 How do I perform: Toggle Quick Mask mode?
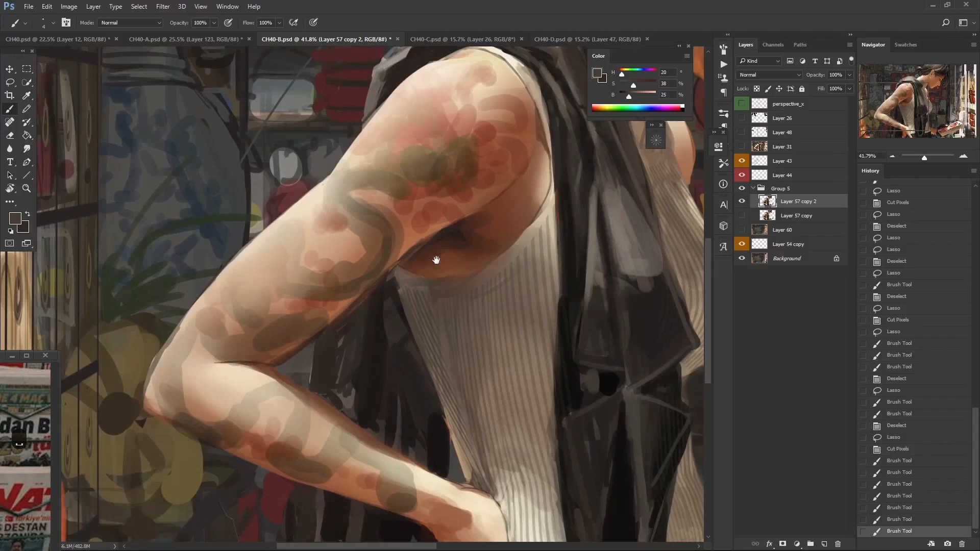click(x=10, y=243)
